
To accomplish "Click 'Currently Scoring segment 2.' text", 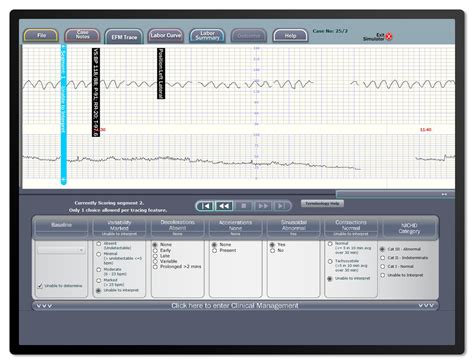I will click(x=109, y=203).
